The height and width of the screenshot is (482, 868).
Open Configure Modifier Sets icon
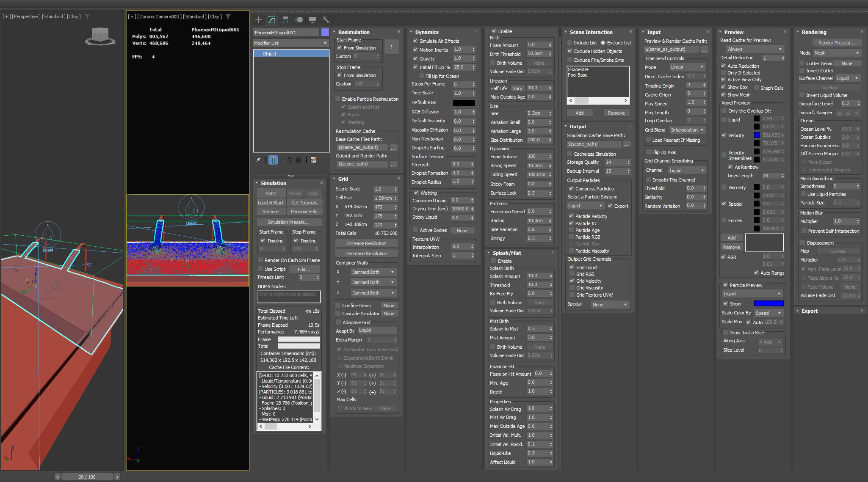tap(314, 160)
